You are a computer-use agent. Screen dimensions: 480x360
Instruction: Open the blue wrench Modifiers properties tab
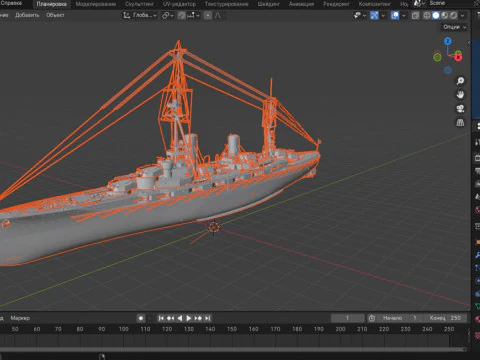[x=477, y=255]
